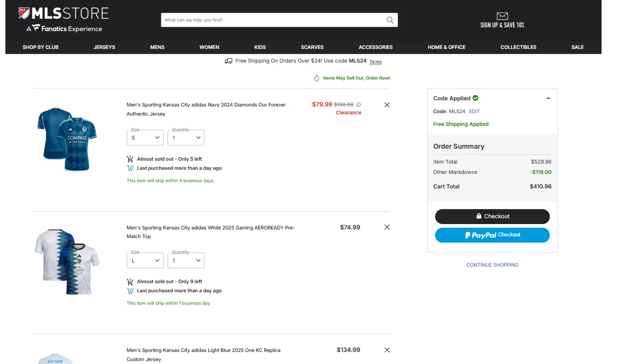Open Quantity dropdown for Navy jersey
This screenshot has width=638, height=364.
click(x=186, y=138)
